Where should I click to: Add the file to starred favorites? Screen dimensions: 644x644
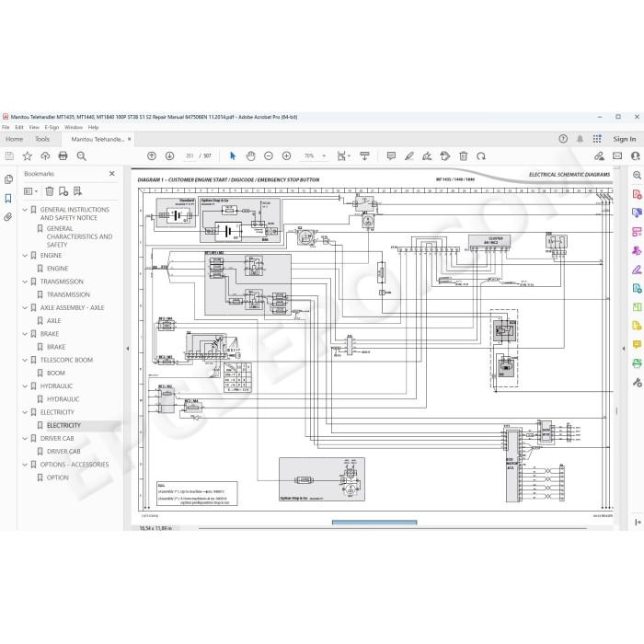[x=27, y=156]
